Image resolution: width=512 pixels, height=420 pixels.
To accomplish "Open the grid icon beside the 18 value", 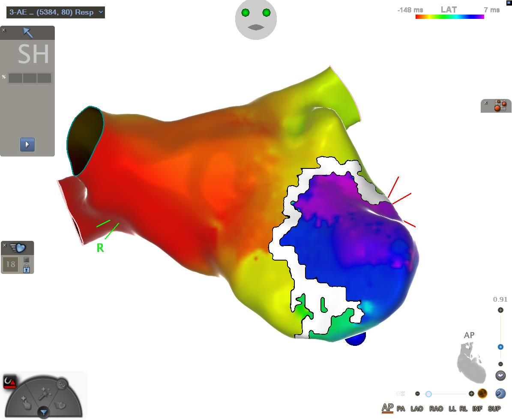I will (x=27, y=260).
